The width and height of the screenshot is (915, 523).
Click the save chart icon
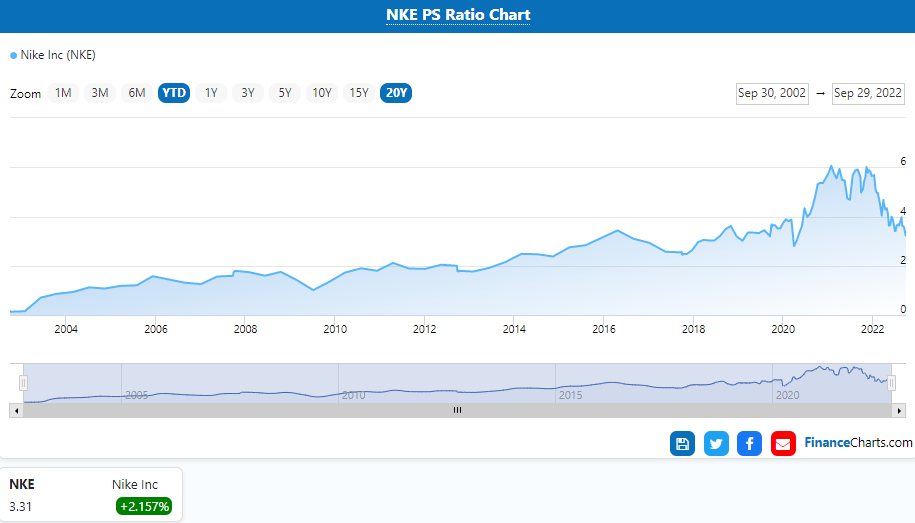[682, 443]
